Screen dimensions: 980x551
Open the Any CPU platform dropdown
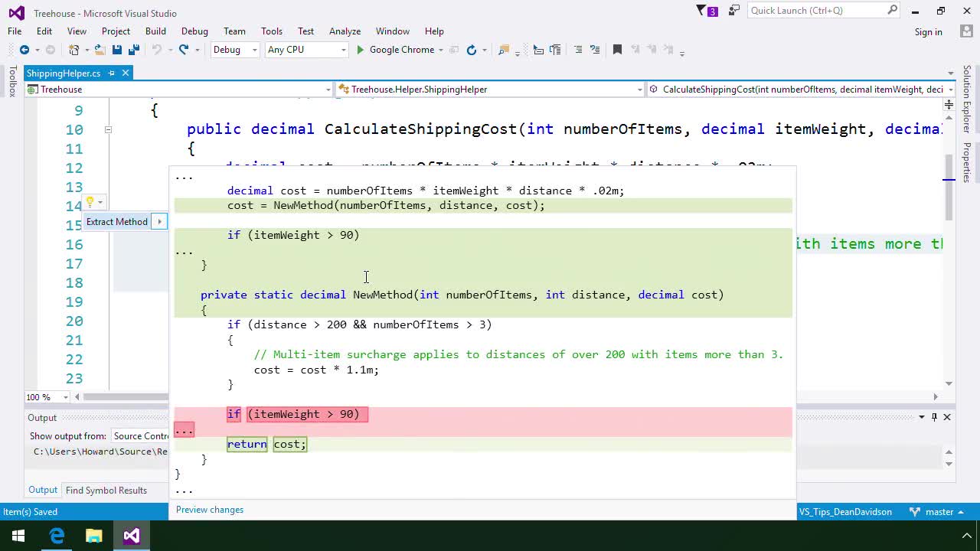(344, 50)
